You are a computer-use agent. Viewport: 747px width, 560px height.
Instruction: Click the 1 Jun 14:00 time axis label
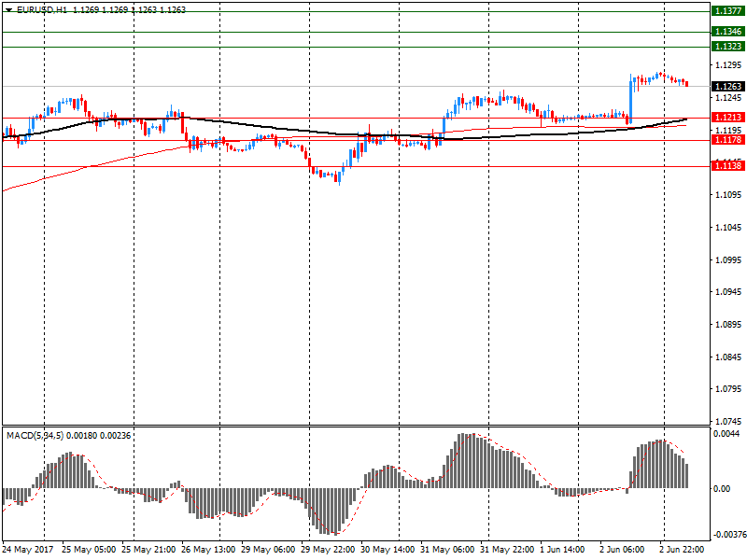click(x=562, y=550)
